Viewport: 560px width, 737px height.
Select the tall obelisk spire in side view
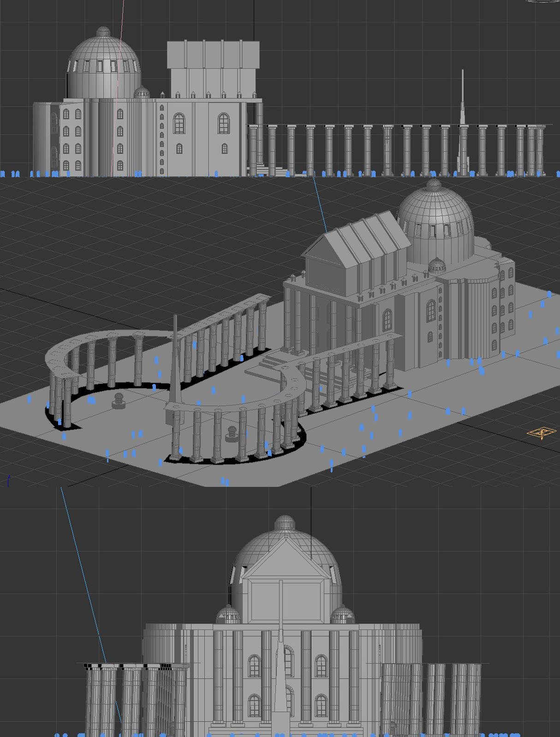coord(462,120)
